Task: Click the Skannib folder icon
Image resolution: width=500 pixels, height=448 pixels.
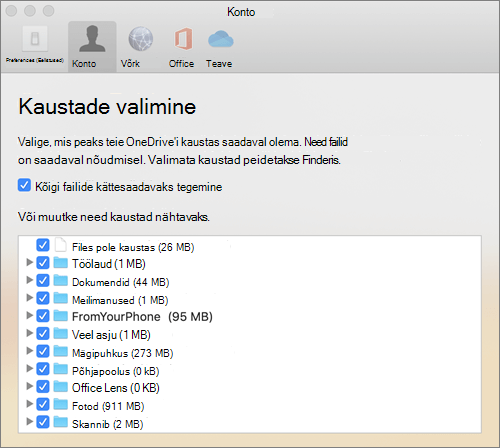Action: [61, 422]
